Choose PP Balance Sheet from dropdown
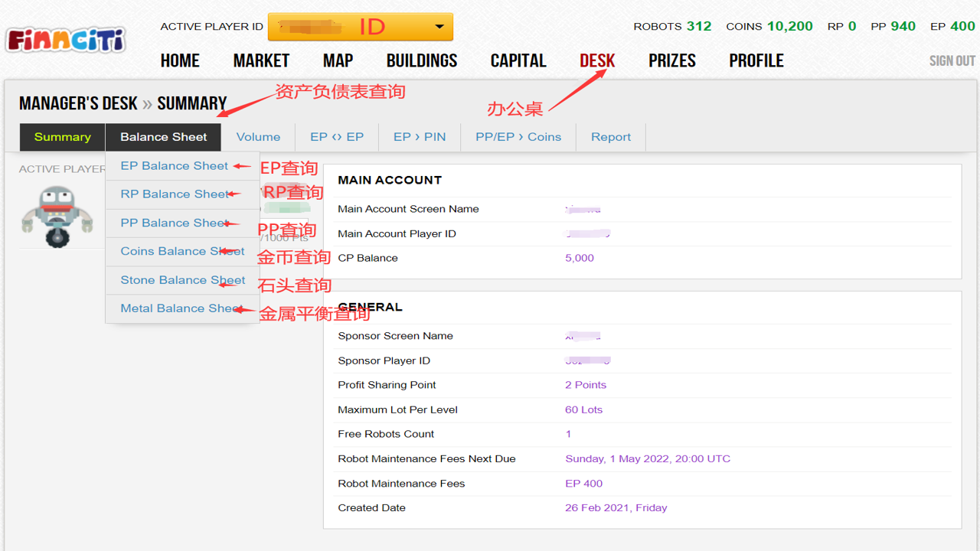 (x=175, y=223)
